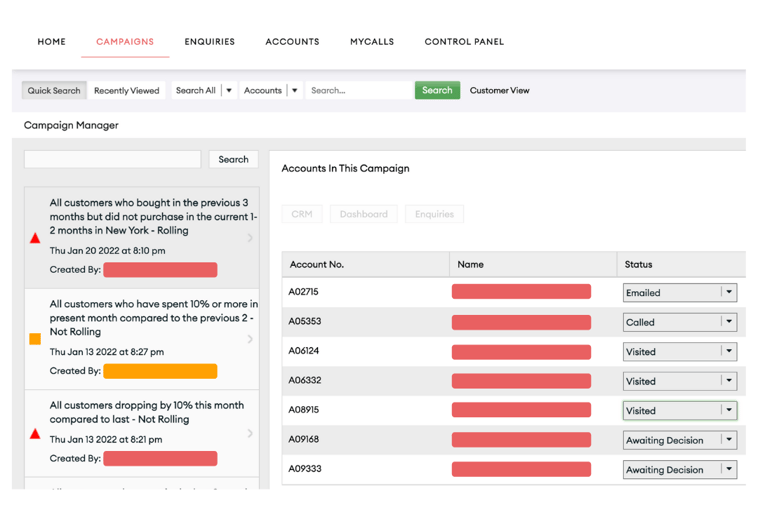Open the Customer View link
Viewport: 758px width, 505px height.
[x=499, y=91]
